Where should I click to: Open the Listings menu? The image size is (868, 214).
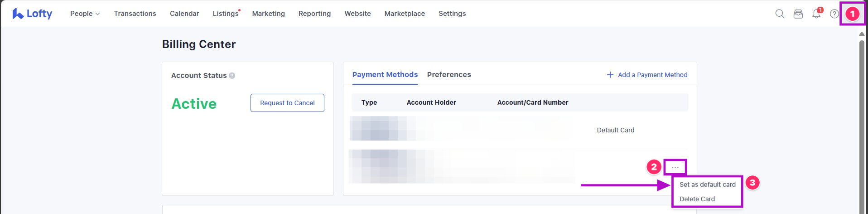tap(226, 14)
